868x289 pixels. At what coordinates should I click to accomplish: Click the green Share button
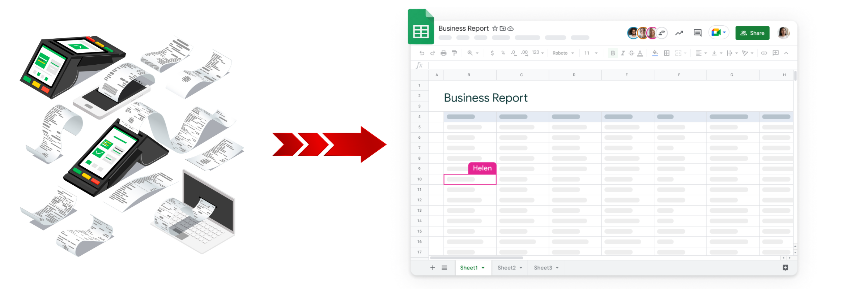click(752, 33)
